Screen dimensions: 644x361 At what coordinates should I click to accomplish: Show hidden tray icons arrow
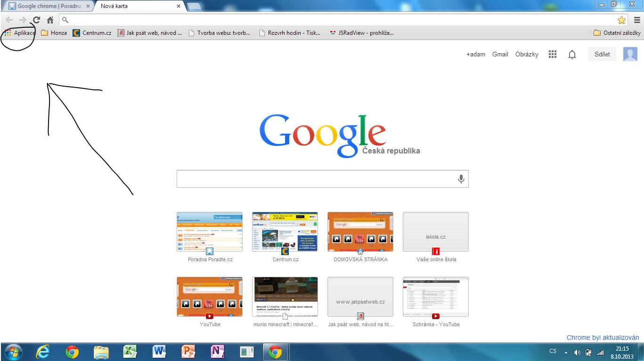tap(566, 352)
